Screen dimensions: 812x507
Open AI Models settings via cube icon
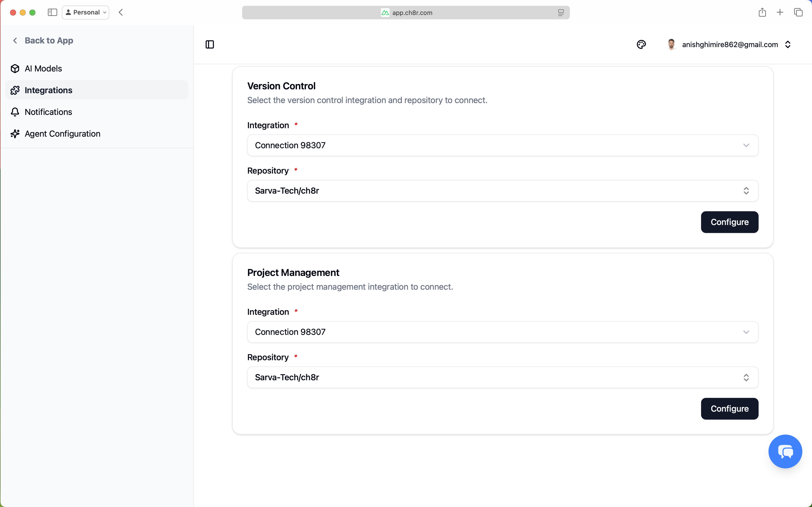tap(15, 68)
